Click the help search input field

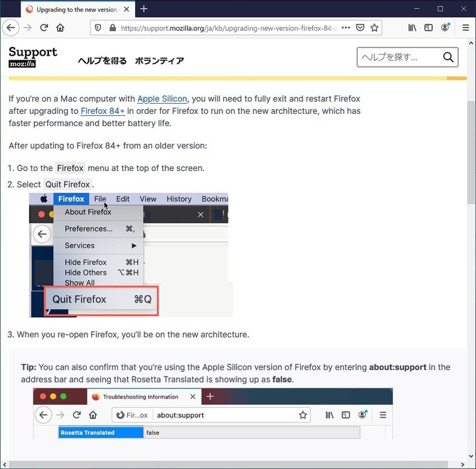click(399, 57)
